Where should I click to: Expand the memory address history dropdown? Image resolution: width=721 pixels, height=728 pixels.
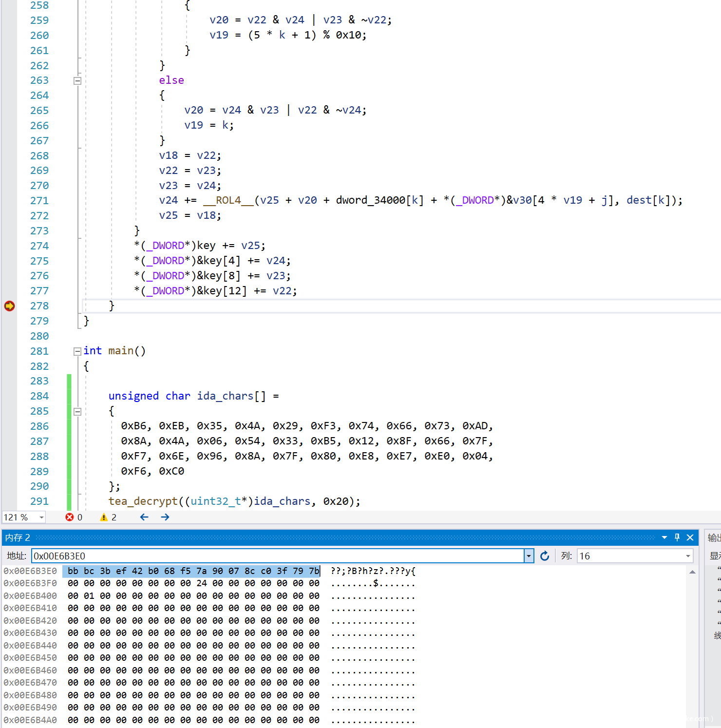[529, 556]
